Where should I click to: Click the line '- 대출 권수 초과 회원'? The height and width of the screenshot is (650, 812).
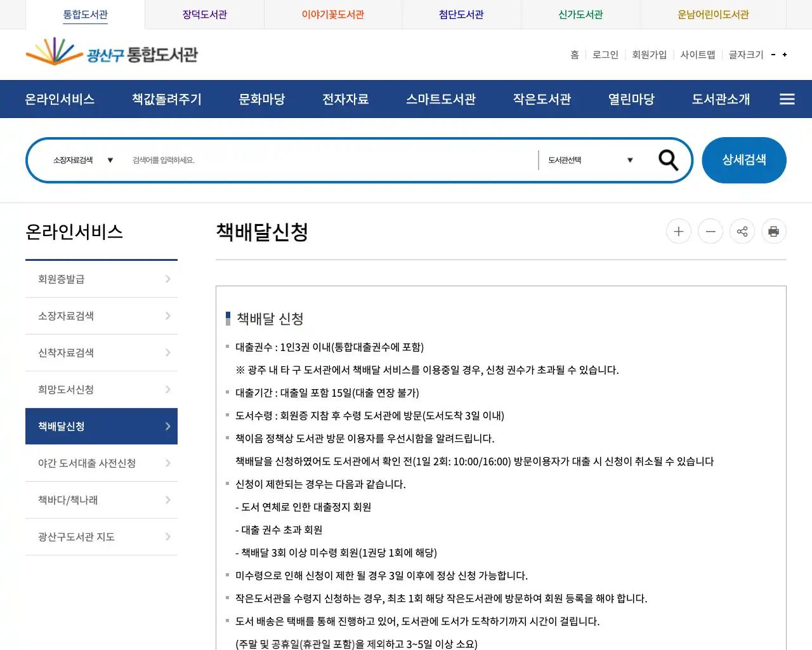(x=279, y=530)
